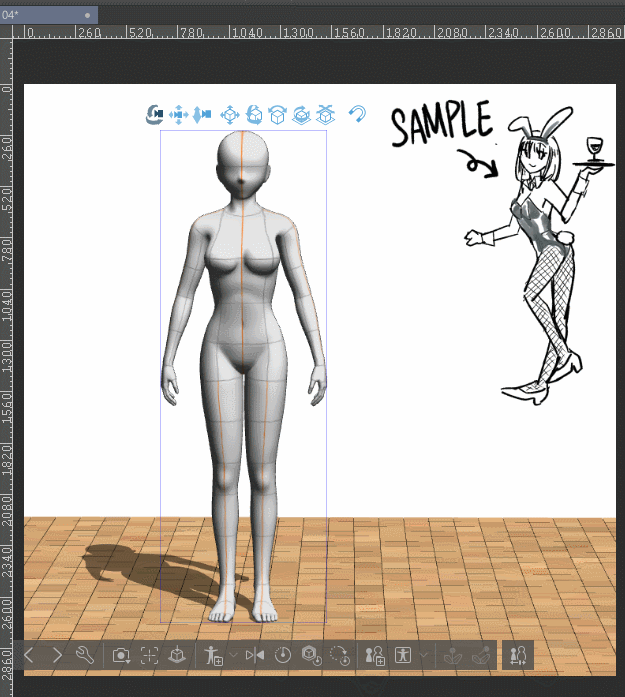Close the 04* tab using dot
625x697 pixels.
click(88, 15)
